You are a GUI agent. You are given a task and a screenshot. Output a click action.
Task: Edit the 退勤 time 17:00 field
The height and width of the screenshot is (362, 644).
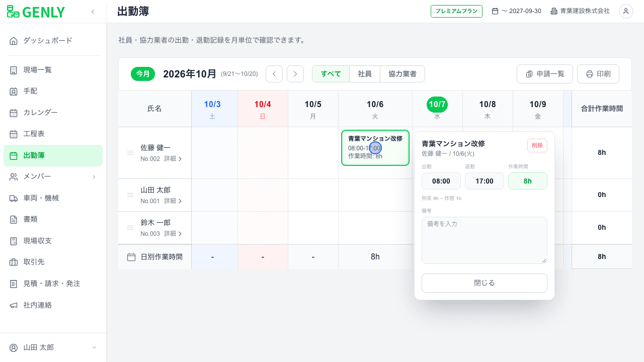[x=485, y=181]
